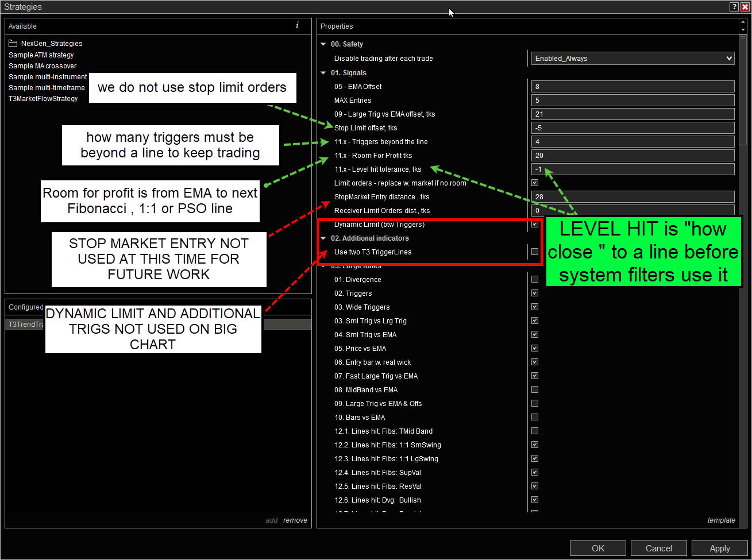The width and height of the screenshot is (752, 560).
Task: Toggle the 08. MidBand vs EMA checkbox
Action: tap(535, 390)
